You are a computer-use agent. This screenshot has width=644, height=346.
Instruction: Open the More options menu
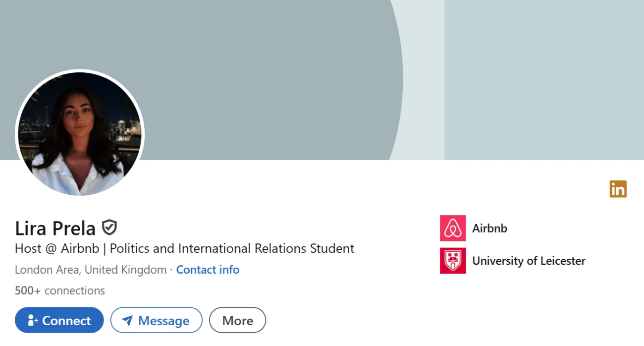pyautogui.click(x=238, y=320)
